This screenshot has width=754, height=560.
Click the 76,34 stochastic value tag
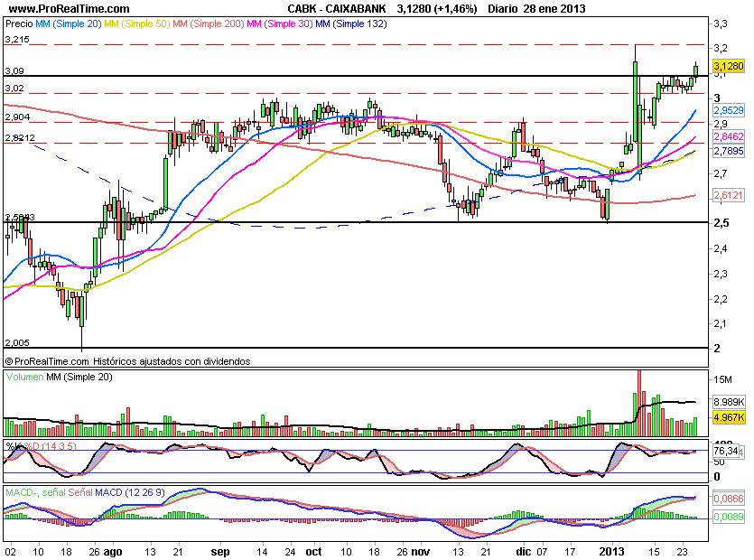726,451
